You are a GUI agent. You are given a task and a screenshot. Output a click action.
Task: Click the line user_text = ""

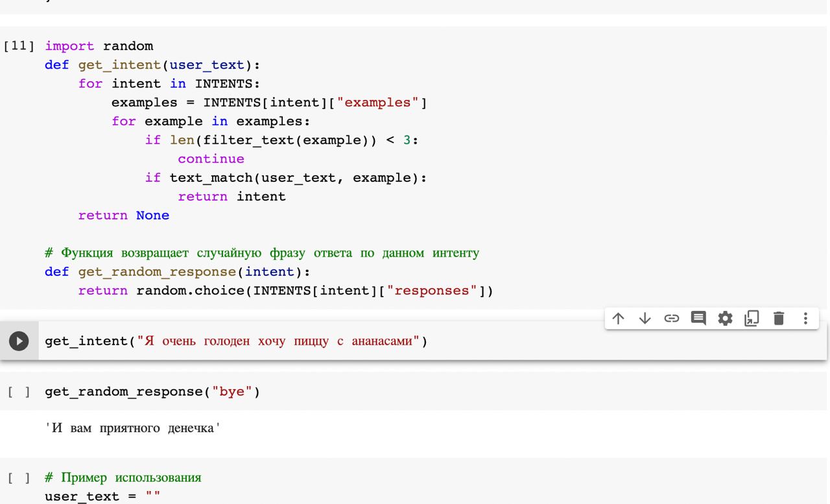(102, 496)
